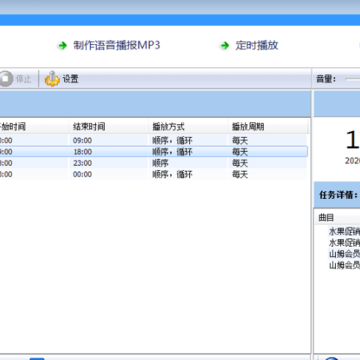This screenshot has width=360, height=360.
Task: Open settings via the gear icon
Action: click(x=52, y=79)
